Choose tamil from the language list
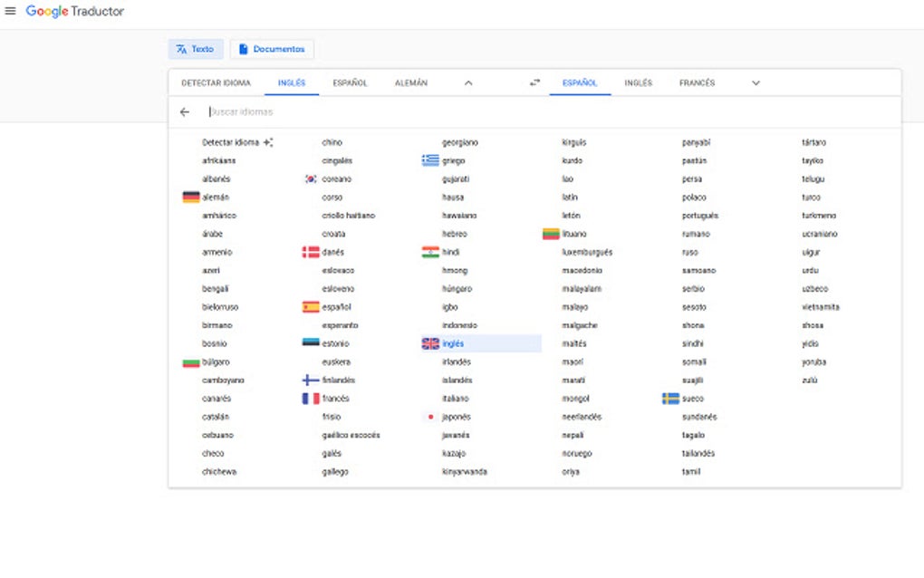The image size is (924, 578). [691, 472]
